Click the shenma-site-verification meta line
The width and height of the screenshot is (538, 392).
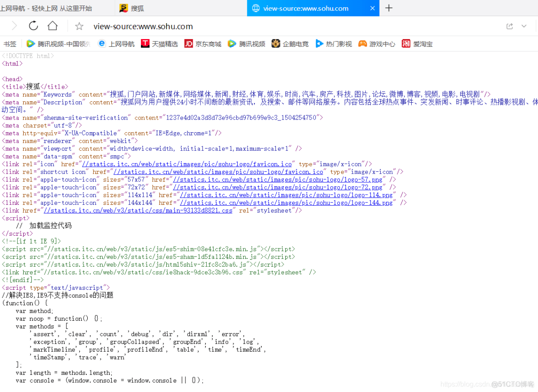(162, 118)
